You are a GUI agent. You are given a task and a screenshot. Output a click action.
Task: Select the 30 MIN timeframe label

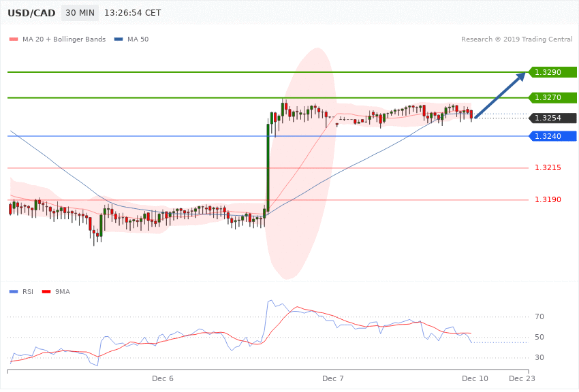[x=80, y=13]
